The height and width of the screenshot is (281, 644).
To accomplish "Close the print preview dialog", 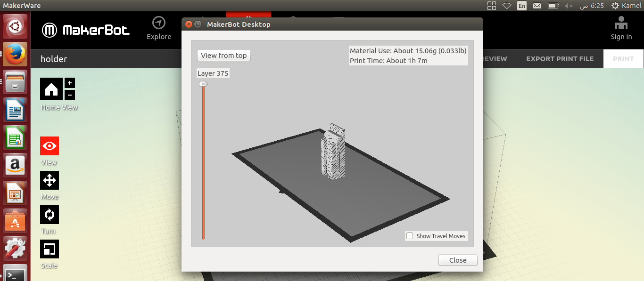I will pos(458,260).
